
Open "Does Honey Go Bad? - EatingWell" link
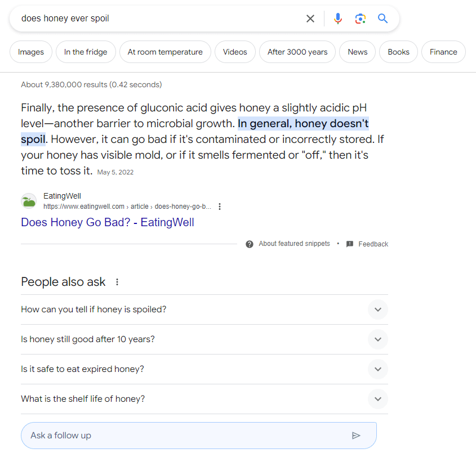click(108, 222)
